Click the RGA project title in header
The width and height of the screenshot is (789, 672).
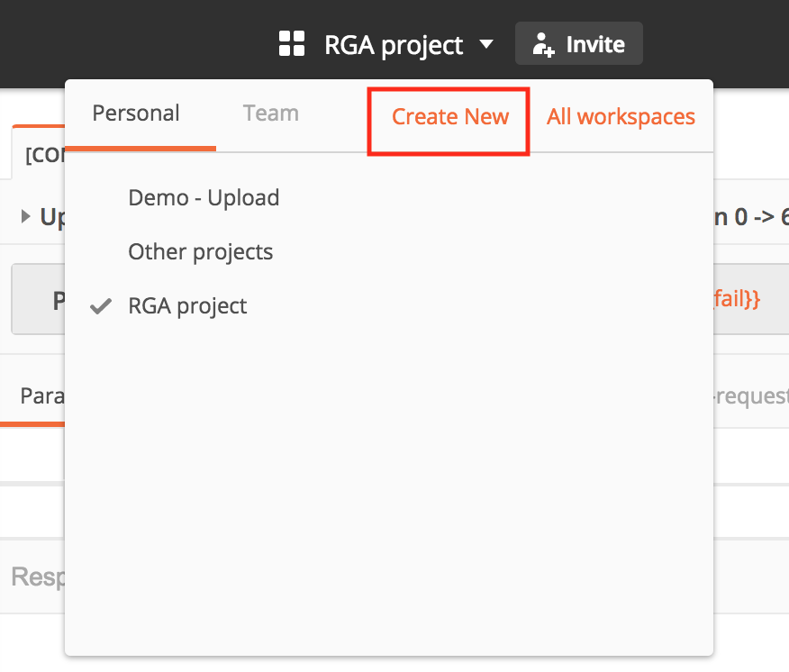394,44
